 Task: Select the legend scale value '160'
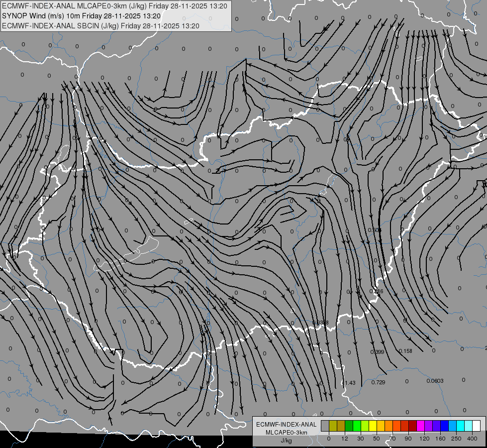pyautogui.click(x=440, y=439)
